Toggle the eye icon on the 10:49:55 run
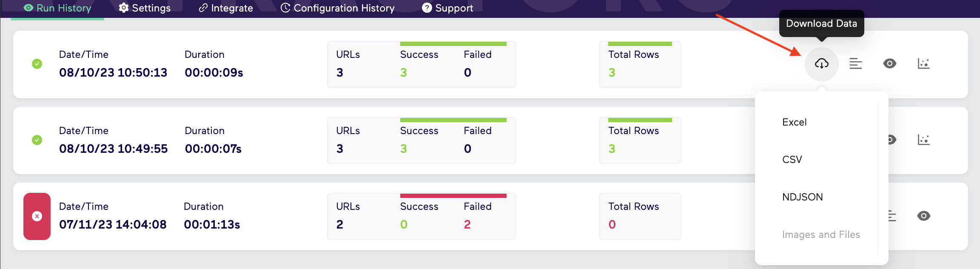Screen dimensions: 980x269 tap(890, 140)
